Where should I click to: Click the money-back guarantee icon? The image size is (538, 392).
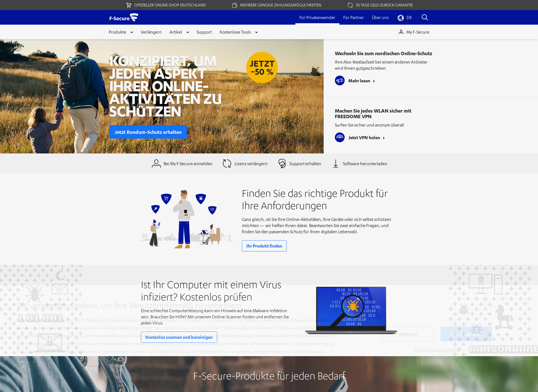[350, 5]
